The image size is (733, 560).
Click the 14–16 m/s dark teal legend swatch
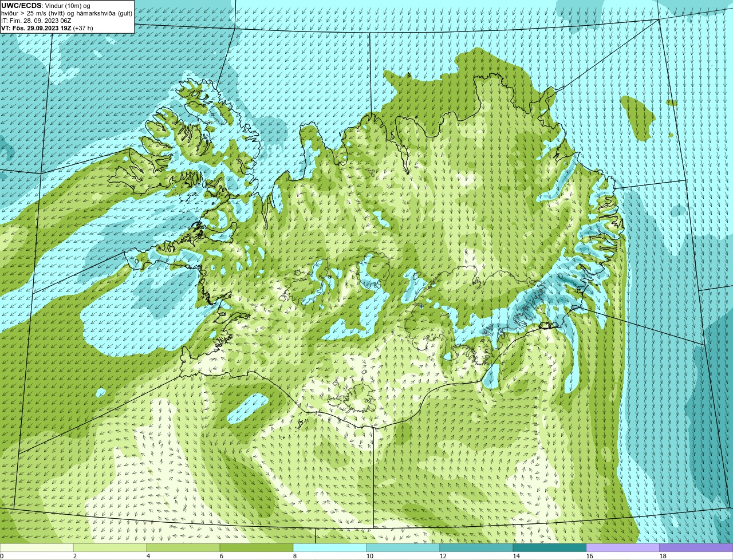click(550, 548)
